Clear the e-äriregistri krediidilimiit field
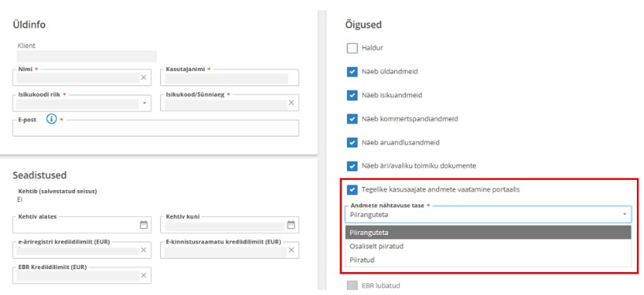This screenshot has height=295, width=644. (143, 250)
